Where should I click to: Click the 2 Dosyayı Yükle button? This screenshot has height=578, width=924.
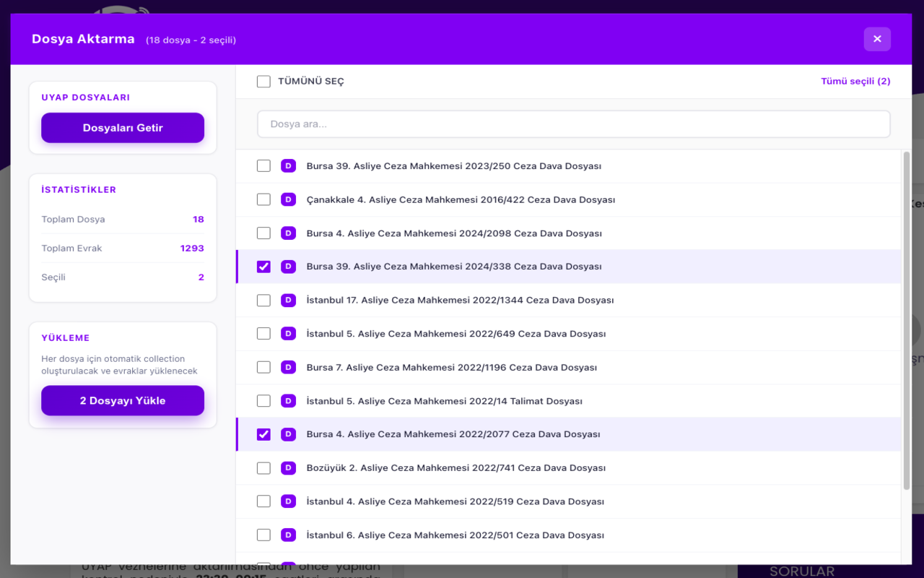[x=123, y=401]
